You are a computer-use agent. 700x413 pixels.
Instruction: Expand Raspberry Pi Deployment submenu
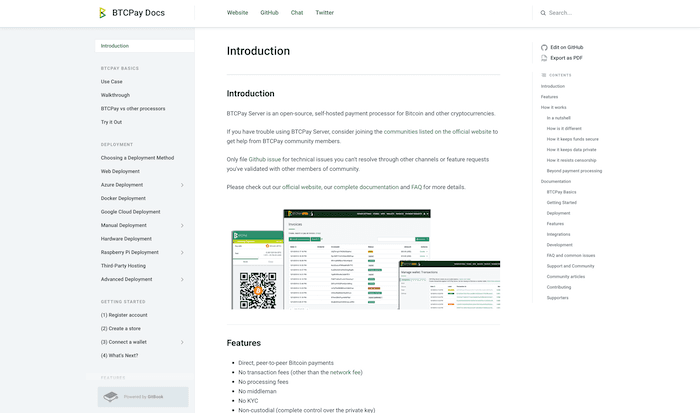182,252
